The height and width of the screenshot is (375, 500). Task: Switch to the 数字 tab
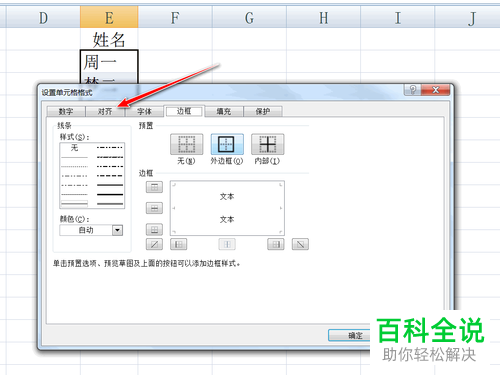coord(66,111)
